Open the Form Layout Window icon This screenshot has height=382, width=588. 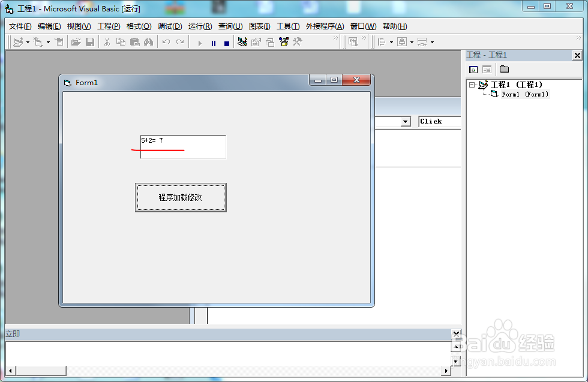click(x=270, y=42)
